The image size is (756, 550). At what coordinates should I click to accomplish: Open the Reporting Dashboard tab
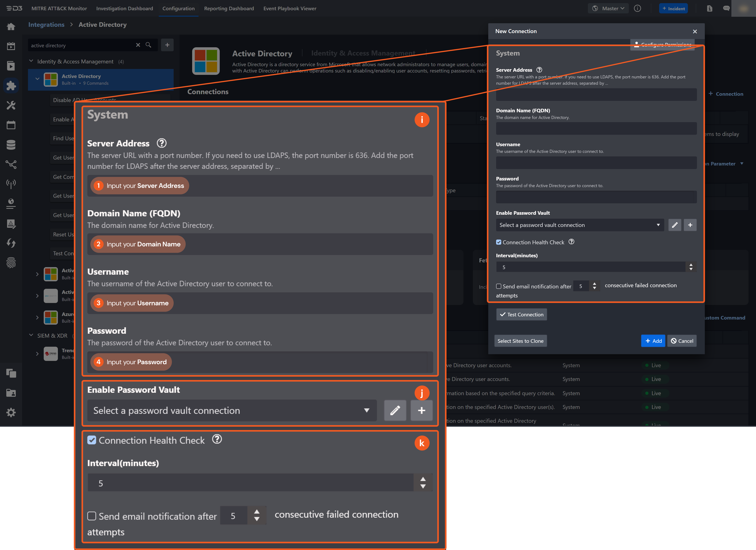click(x=229, y=8)
